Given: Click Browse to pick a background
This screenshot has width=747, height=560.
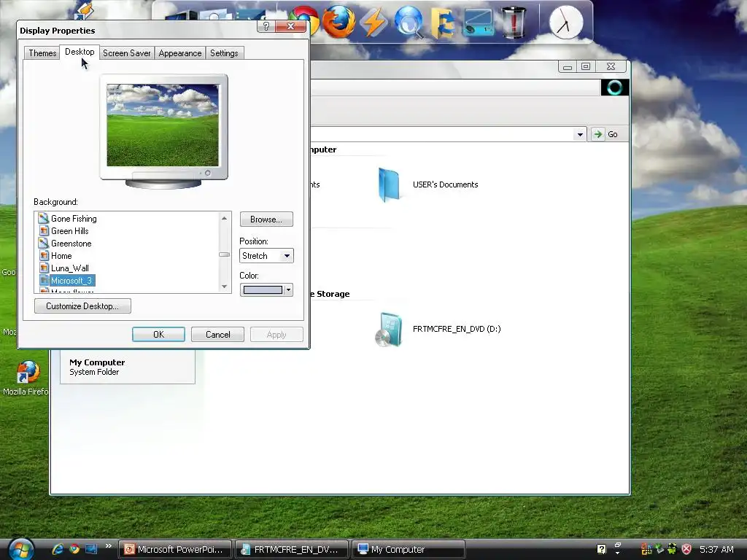Looking at the screenshot, I should pos(266,219).
